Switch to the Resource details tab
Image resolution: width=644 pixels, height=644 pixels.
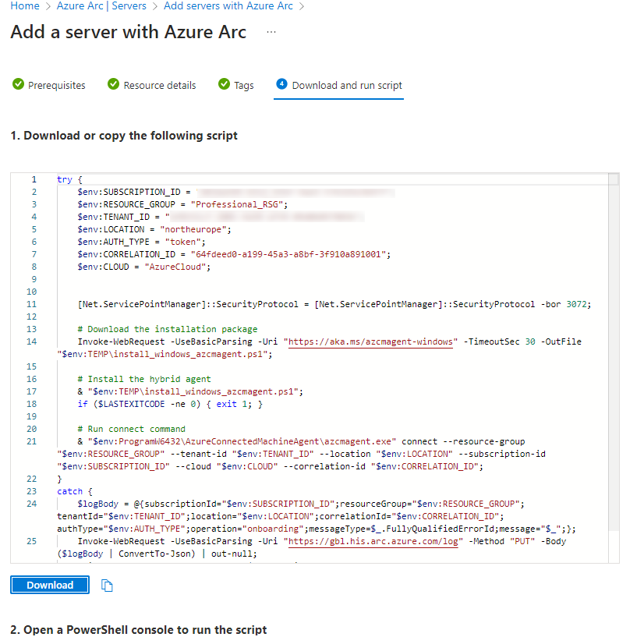[x=159, y=85]
